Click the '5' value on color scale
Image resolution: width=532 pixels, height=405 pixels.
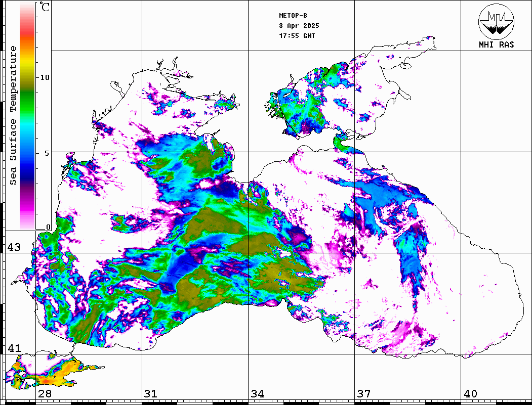pyautogui.click(x=47, y=153)
